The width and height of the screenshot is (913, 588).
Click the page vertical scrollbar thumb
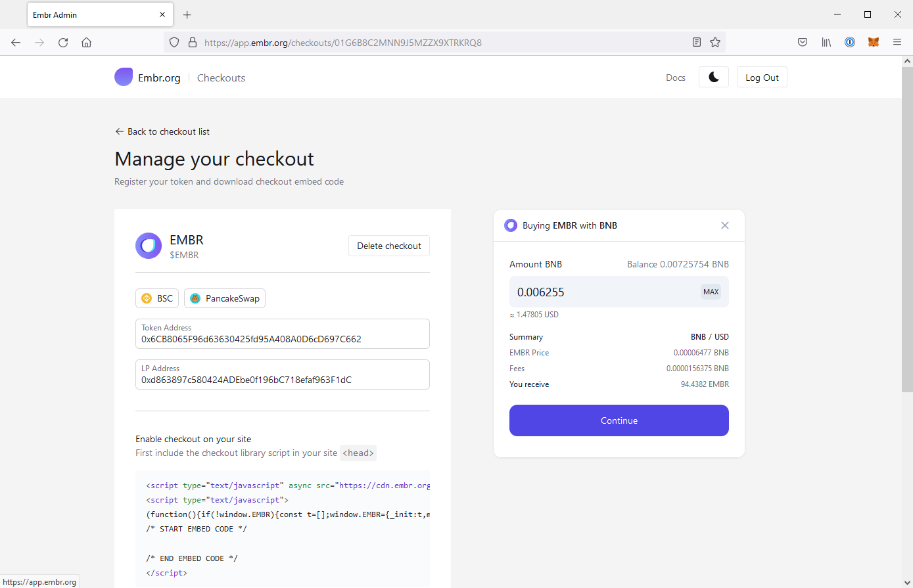pyautogui.click(x=907, y=230)
